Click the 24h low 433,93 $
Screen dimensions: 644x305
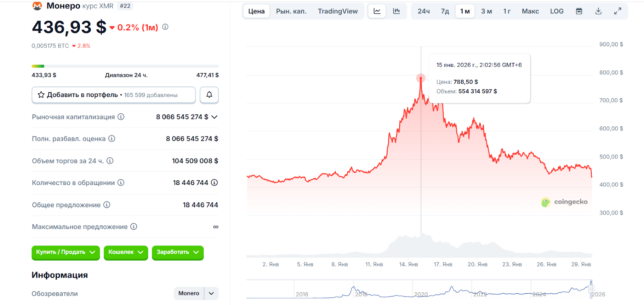[x=44, y=75]
